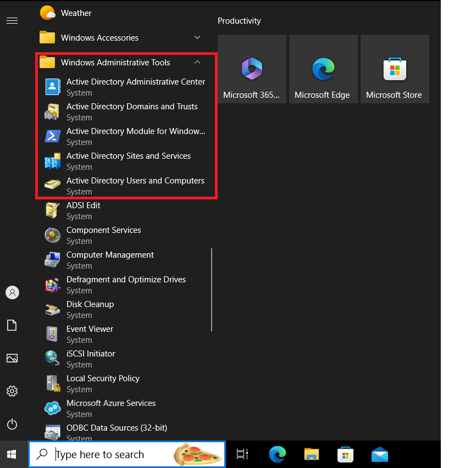
Task: Select the 'Disk Cleanup' label
Action: (x=90, y=304)
